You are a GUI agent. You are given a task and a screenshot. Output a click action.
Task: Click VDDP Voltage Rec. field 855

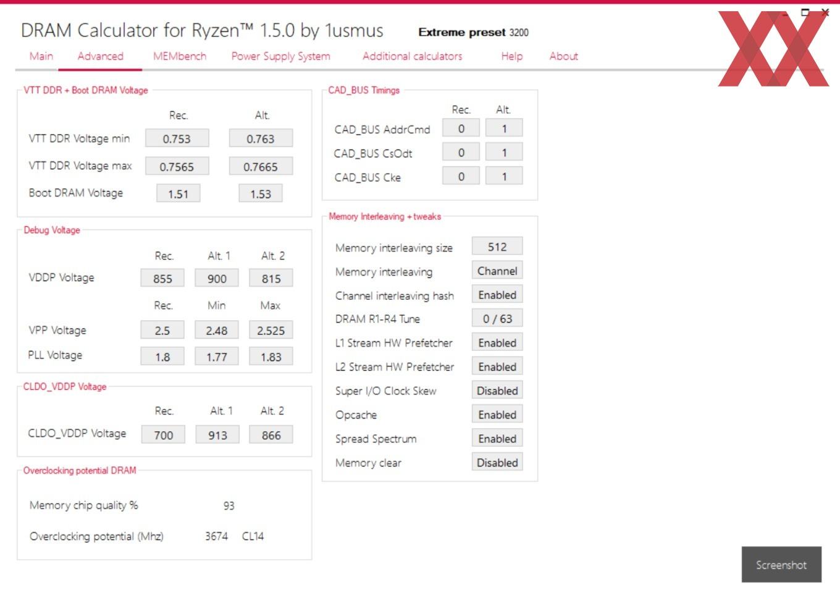pos(162,278)
